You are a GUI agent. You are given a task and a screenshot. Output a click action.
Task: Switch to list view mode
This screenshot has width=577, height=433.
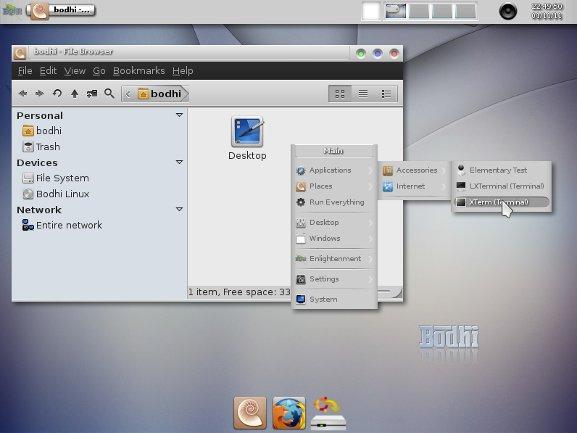coord(363,94)
